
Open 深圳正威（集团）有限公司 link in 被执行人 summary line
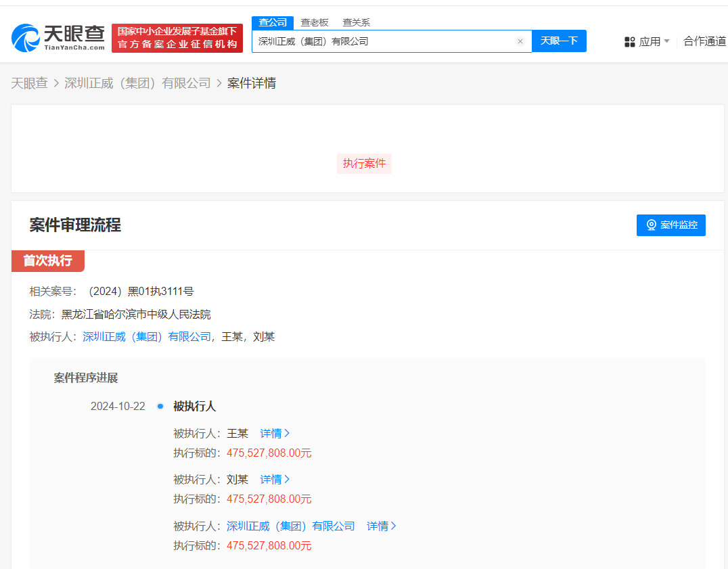pos(147,337)
